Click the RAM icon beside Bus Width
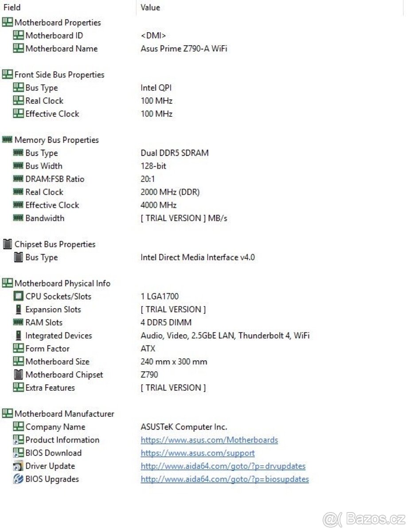410x532 pixels. click(18, 166)
